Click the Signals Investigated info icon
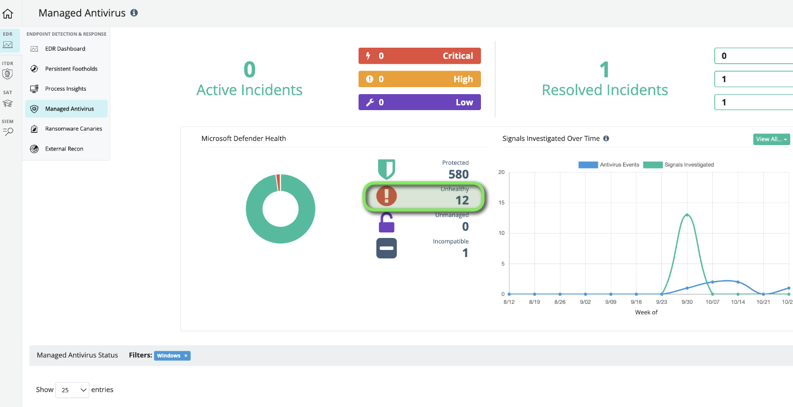The width and height of the screenshot is (793, 407). [606, 139]
